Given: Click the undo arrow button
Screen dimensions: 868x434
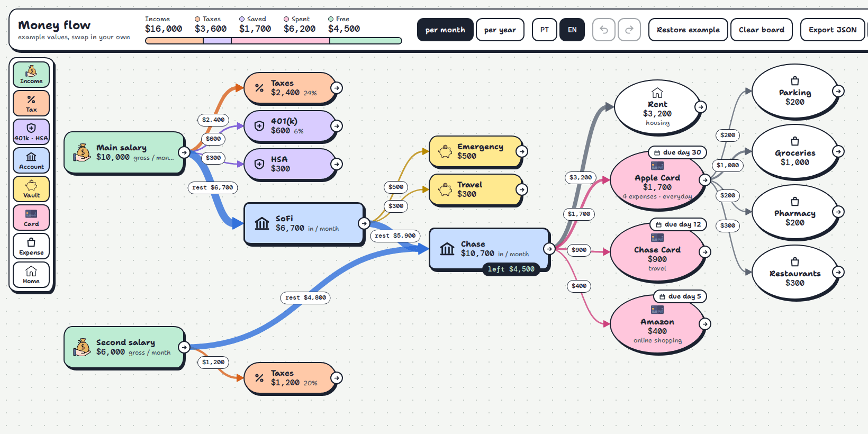Looking at the screenshot, I should (x=604, y=30).
